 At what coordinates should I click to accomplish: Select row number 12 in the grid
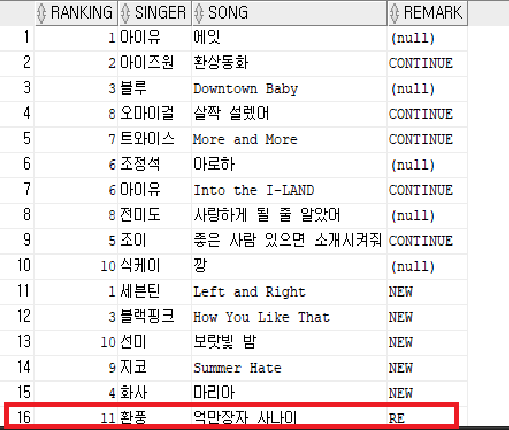point(24,316)
